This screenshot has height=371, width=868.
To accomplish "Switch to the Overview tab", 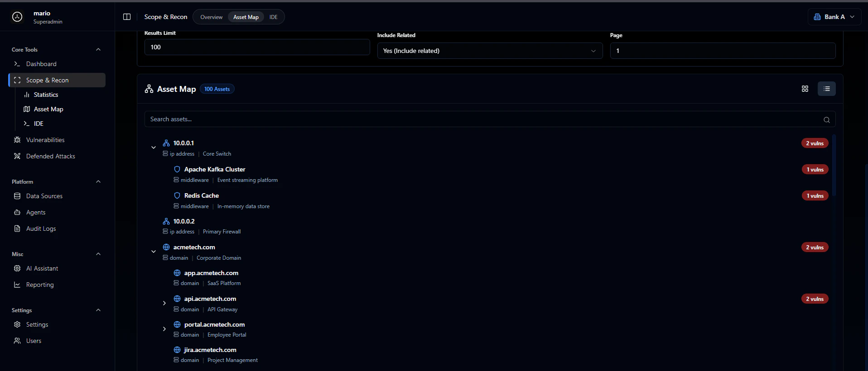I will point(212,17).
